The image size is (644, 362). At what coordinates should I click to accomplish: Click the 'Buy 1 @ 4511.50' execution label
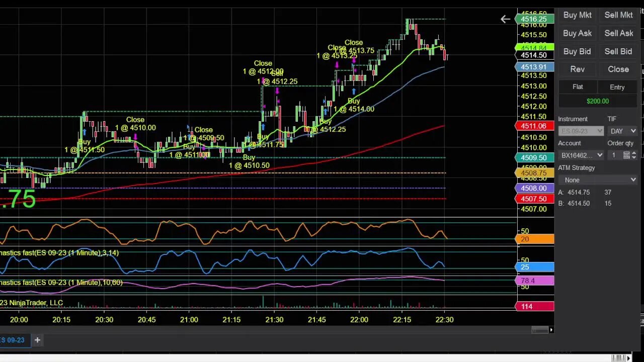point(85,146)
